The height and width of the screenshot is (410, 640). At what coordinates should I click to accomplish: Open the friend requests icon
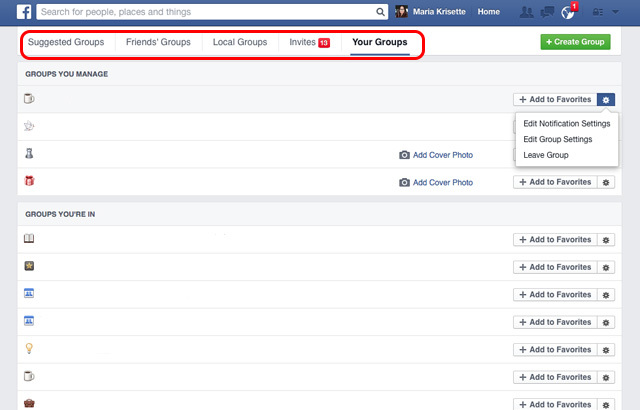(526, 12)
